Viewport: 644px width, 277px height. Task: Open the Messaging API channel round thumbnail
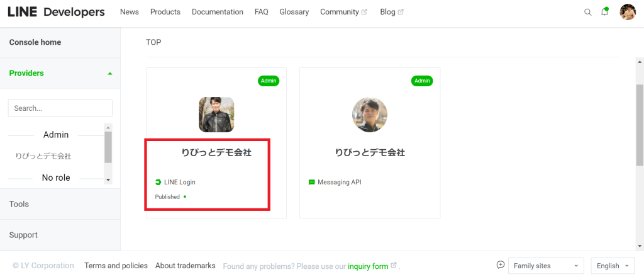point(370,115)
